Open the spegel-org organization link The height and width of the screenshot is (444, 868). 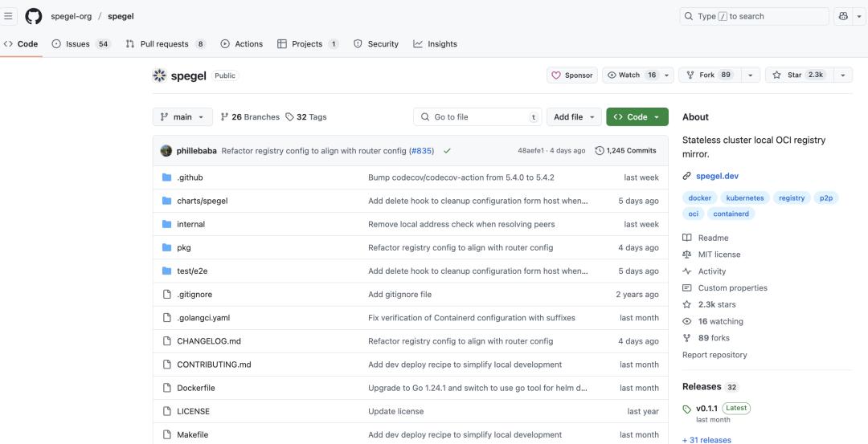point(72,16)
